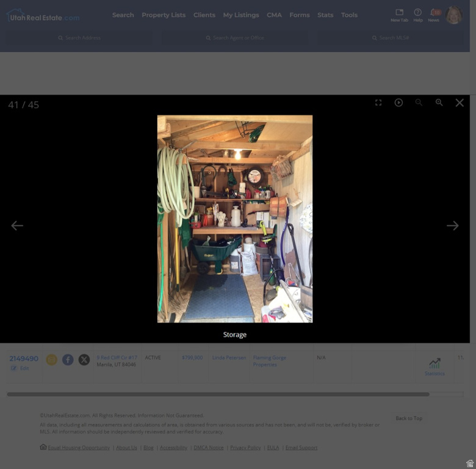The image size is (476, 469).
Task: Zoom in on the storage photo
Action: point(439,103)
